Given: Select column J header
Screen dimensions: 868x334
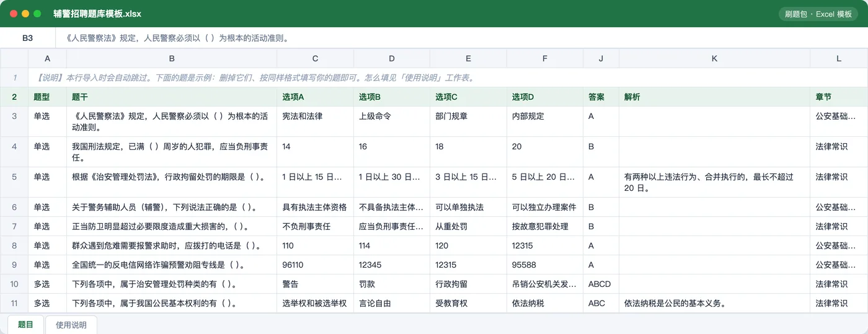Looking at the screenshot, I should tap(601, 58).
